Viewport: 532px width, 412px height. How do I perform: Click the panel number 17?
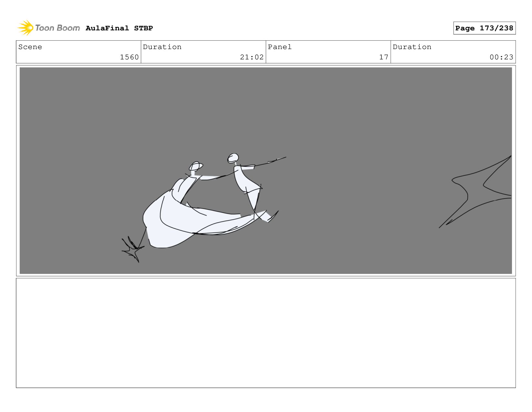pyautogui.click(x=384, y=57)
